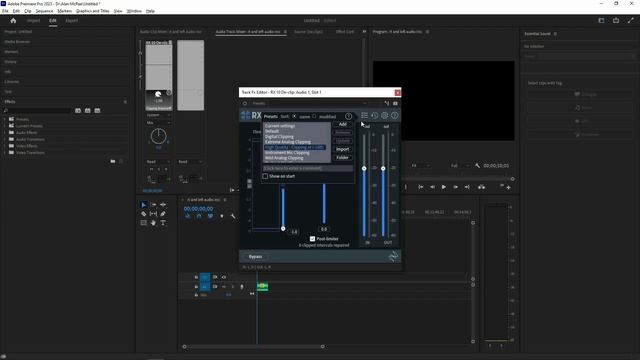The width and height of the screenshot is (640, 360).
Task: Open timeline settings wrench icon
Action: [x=233, y=216]
